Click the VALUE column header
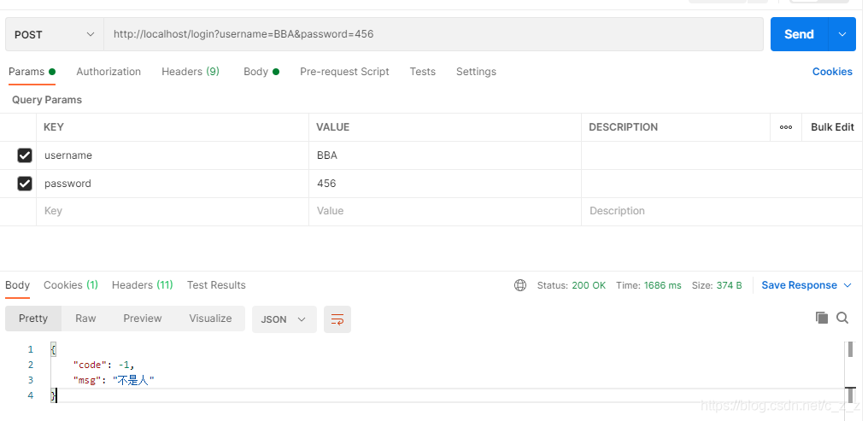Image resolution: width=868 pixels, height=421 pixels. coord(332,127)
